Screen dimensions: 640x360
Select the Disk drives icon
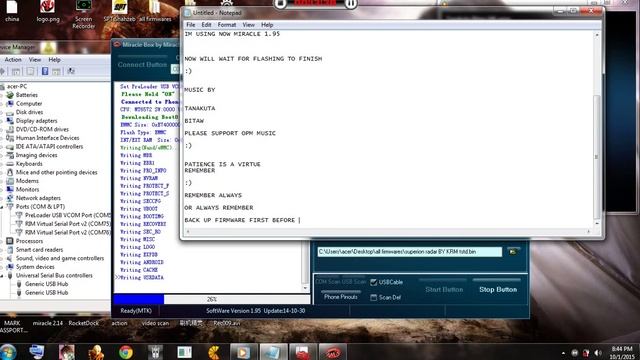10,112
